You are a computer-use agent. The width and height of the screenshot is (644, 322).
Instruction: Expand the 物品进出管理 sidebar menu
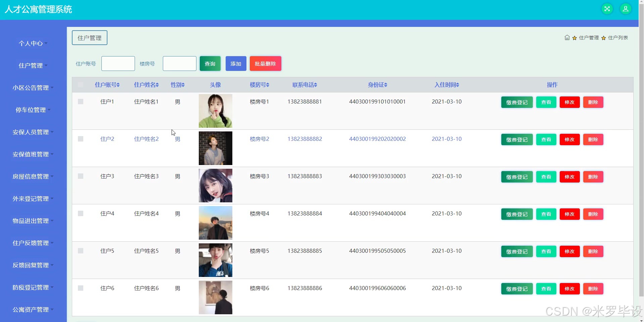pos(33,221)
